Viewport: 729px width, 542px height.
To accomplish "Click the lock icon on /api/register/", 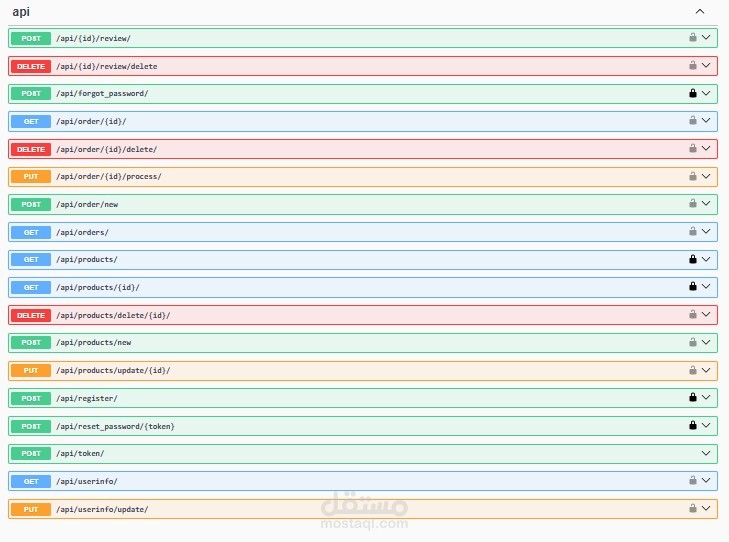I will [x=693, y=397].
